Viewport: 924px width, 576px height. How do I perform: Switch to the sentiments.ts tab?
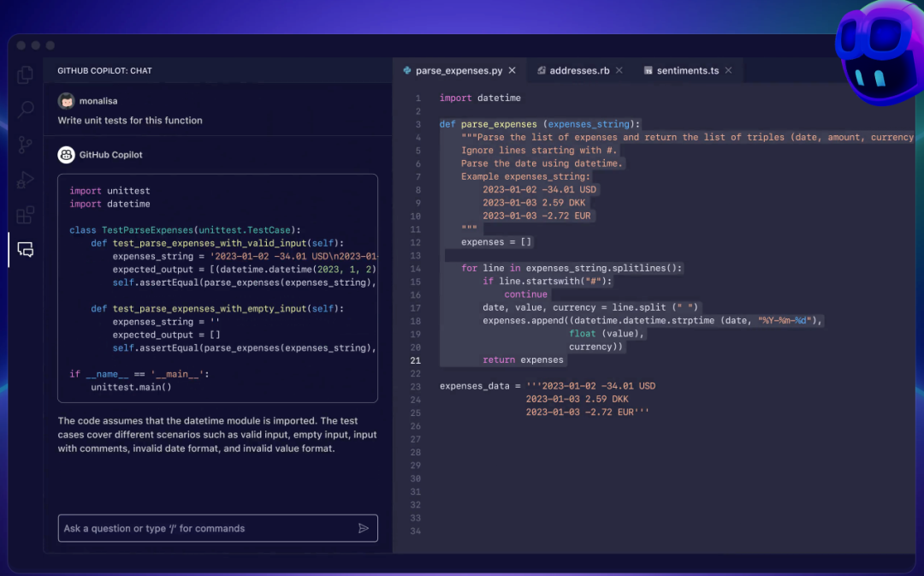click(x=686, y=70)
